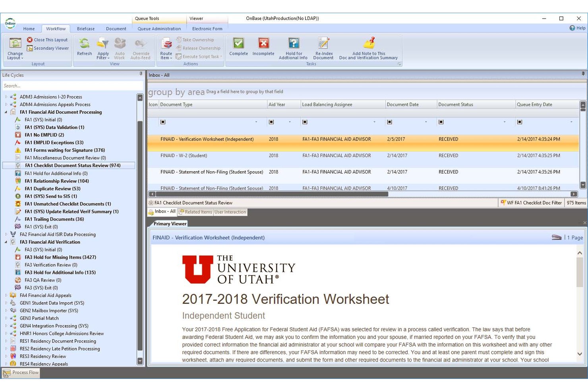Select FA1 No EMPLID (2) queue

44,135
